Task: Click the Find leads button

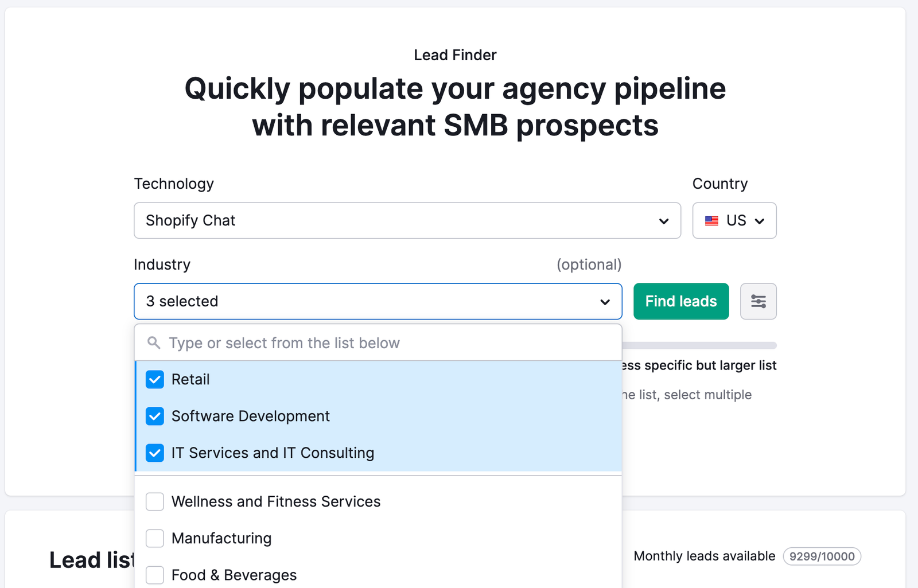Action: tap(681, 301)
